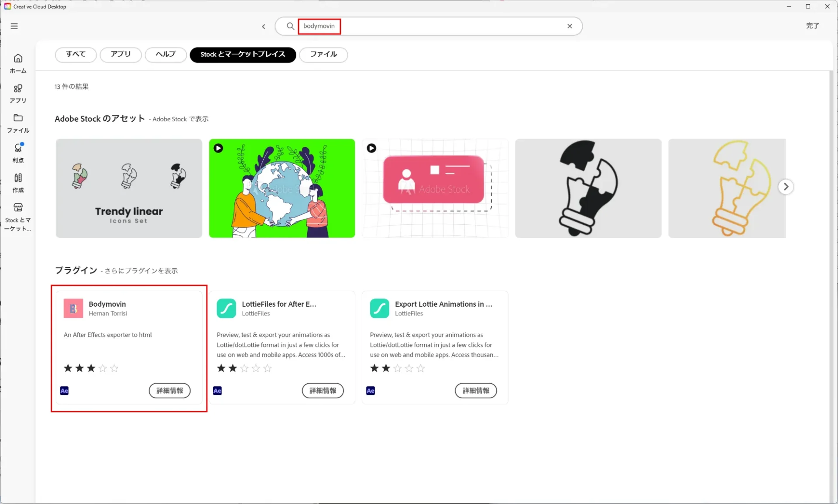Open Trendy linear Icons Set thumbnail
The height and width of the screenshot is (504, 838).
click(129, 188)
